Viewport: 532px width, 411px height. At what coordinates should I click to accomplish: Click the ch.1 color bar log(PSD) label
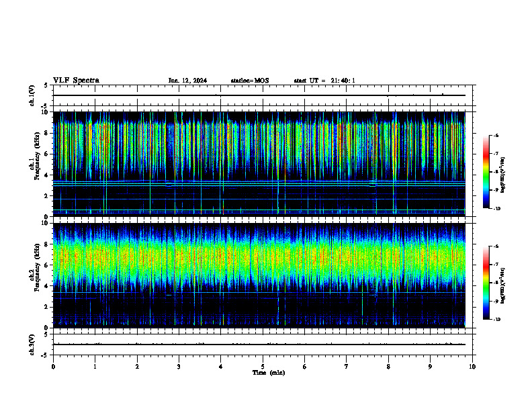502,175
